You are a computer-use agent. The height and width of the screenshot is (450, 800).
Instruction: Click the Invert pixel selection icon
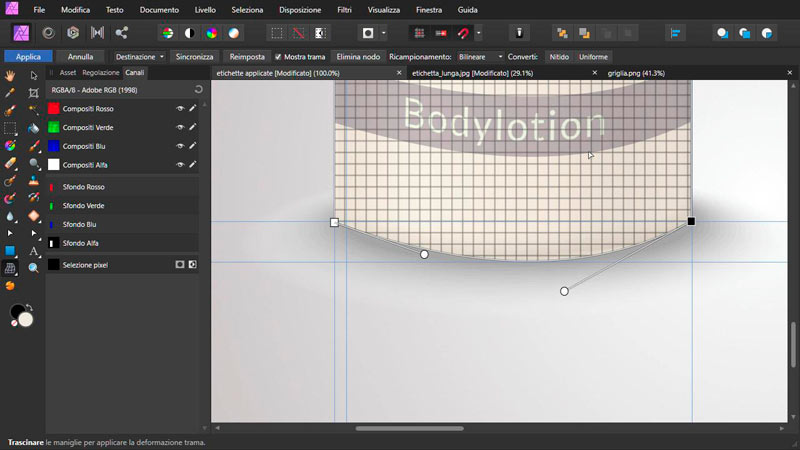click(320, 33)
